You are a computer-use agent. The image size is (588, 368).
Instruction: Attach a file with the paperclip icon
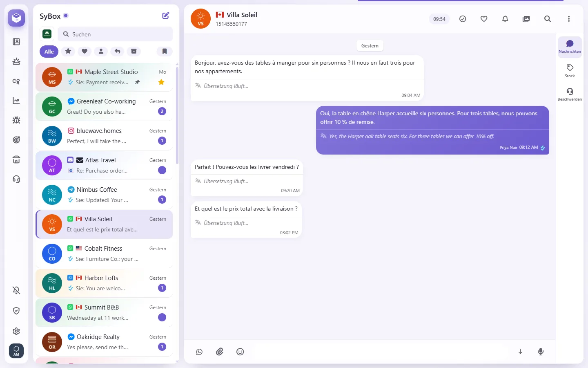[220, 352]
